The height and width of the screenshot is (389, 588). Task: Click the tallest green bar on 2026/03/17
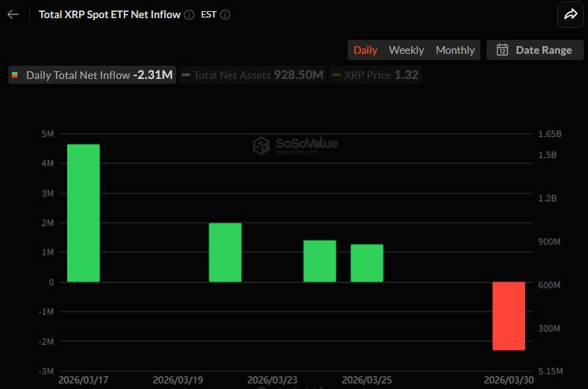point(83,213)
